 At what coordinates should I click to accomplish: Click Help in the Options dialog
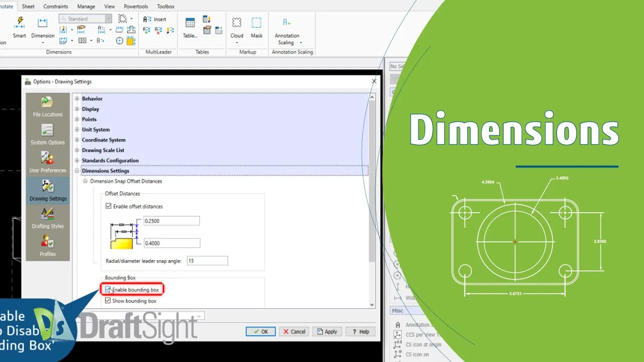point(360,331)
